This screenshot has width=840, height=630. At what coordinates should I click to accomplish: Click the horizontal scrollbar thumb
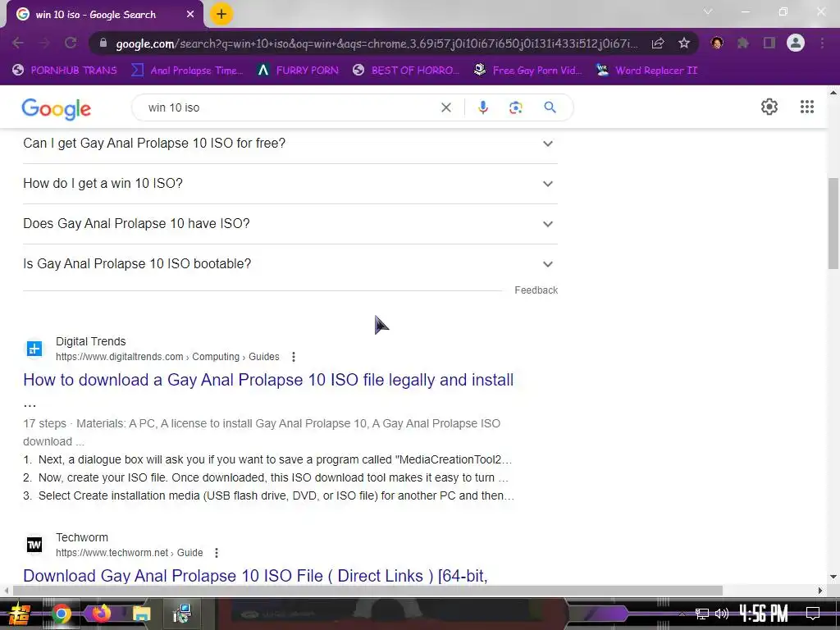(367, 591)
